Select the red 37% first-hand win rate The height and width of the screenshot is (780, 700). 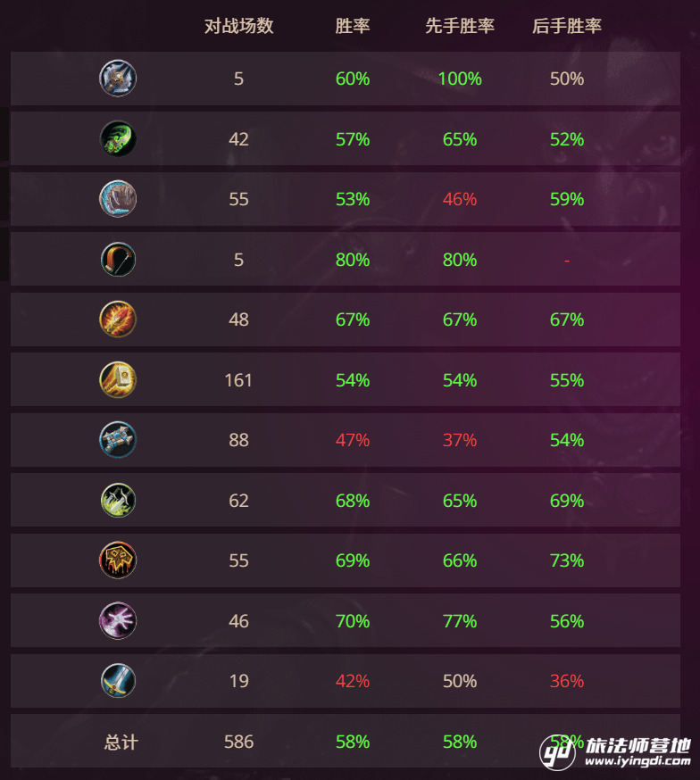[x=460, y=440]
